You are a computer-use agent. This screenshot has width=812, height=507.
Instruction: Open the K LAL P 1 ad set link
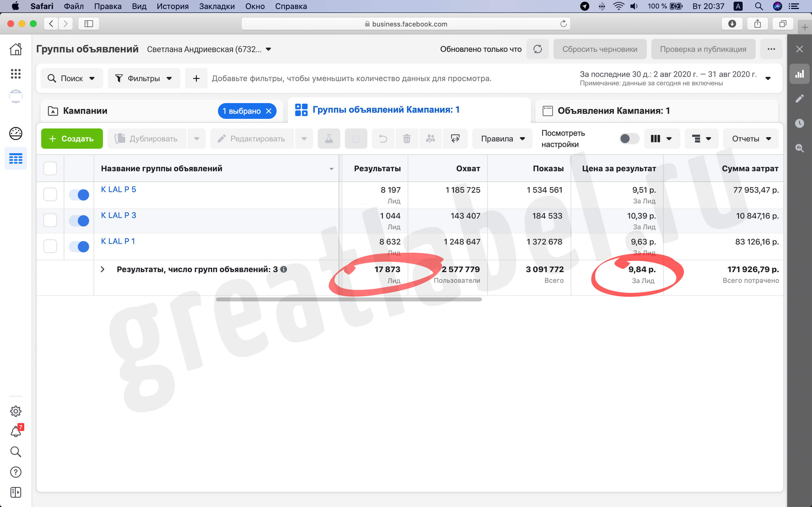pyautogui.click(x=118, y=241)
